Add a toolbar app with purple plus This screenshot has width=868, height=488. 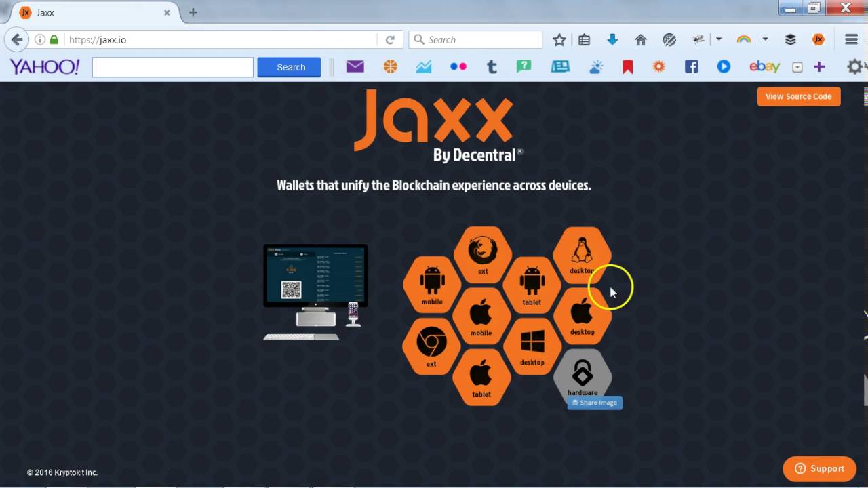(x=819, y=66)
